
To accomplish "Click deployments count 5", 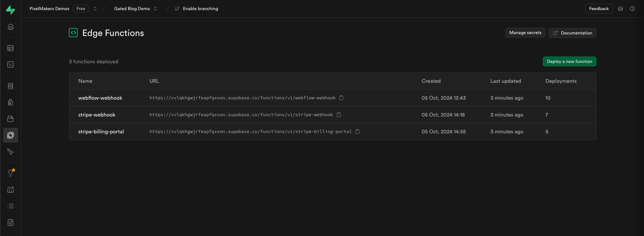I will pos(547,131).
